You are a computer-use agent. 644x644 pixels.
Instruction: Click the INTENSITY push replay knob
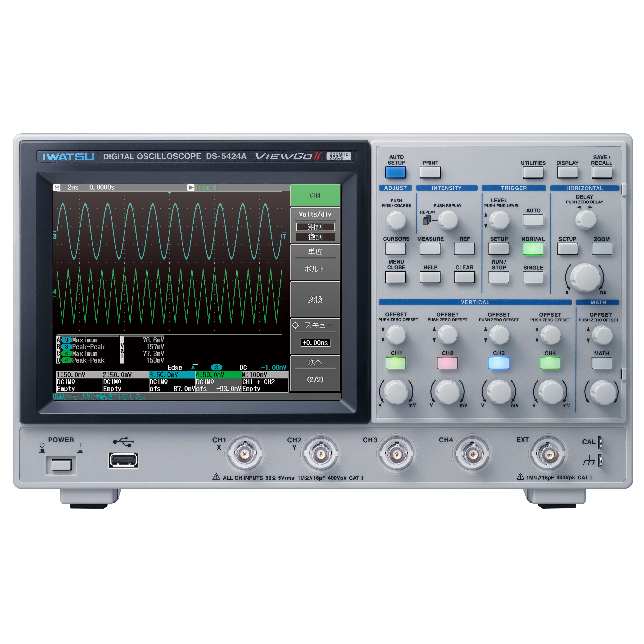pyautogui.click(x=448, y=220)
